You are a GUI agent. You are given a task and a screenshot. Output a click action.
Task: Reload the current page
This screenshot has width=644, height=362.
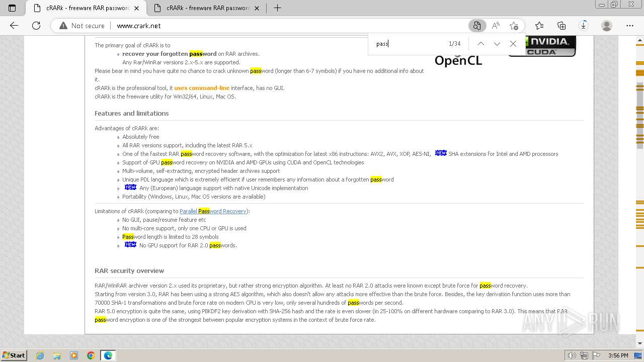tap(36, 26)
